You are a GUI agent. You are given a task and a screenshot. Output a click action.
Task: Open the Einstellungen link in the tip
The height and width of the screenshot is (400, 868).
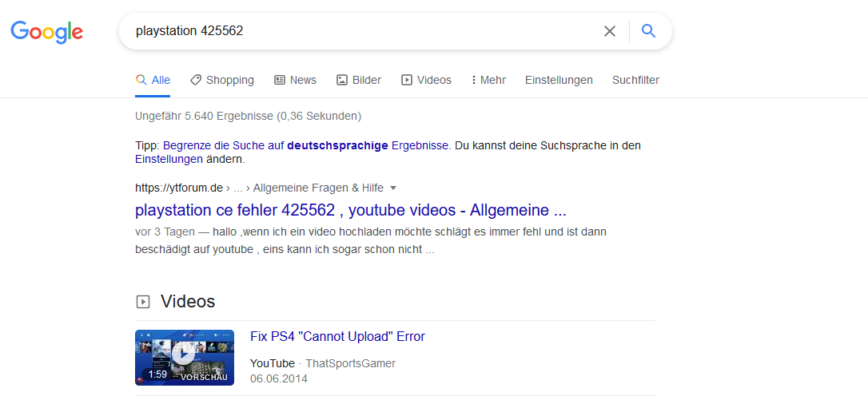(x=169, y=159)
